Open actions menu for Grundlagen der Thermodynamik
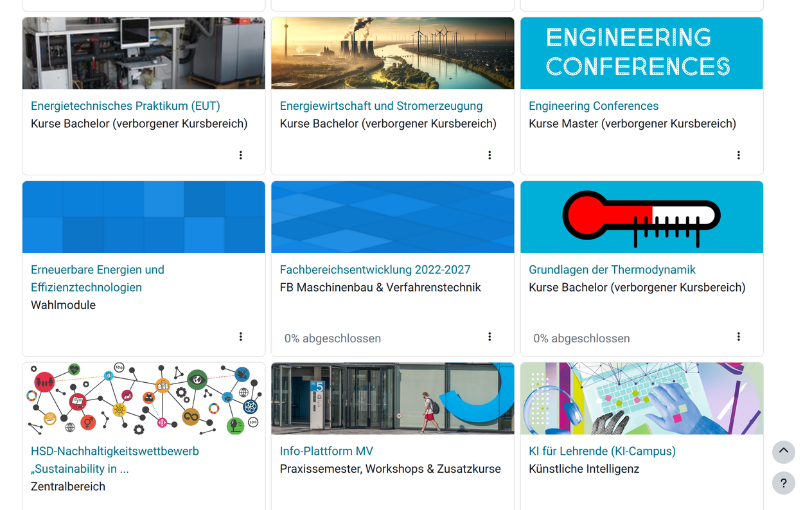This screenshot has height=510, width=812. 739,337
